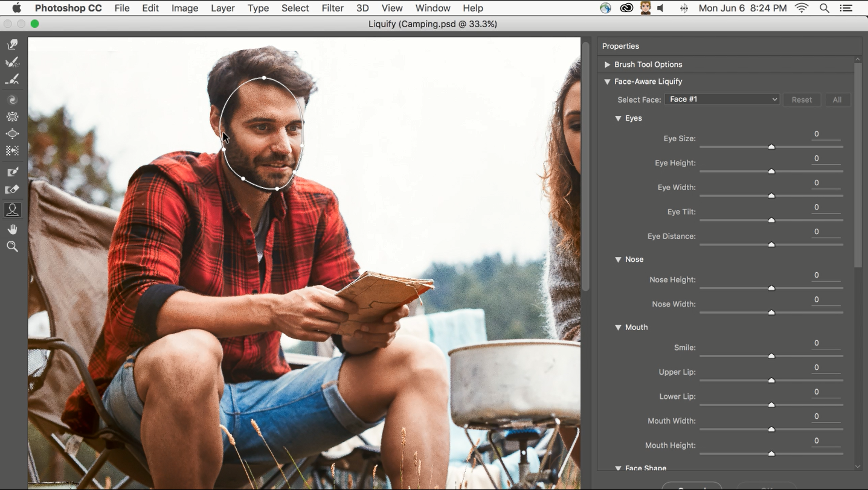Select the Reconstruct tool
The height and width of the screenshot is (490, 868).
12,62
